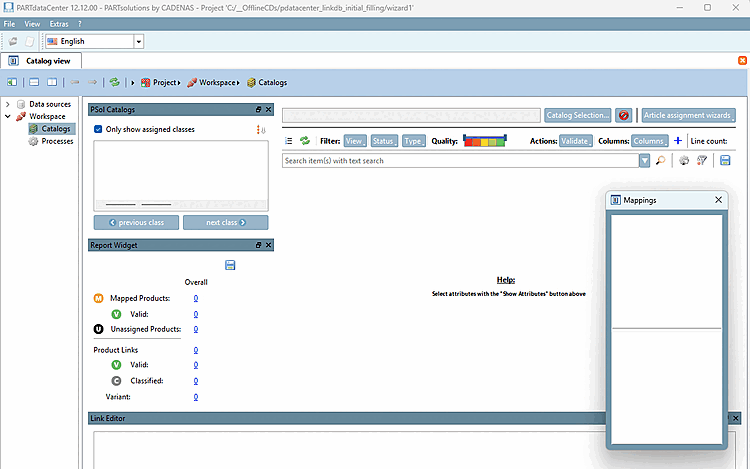Viewport: 750px width, 469px height.
Task: Open the Variant count link
Action: [x=196, y=397]
